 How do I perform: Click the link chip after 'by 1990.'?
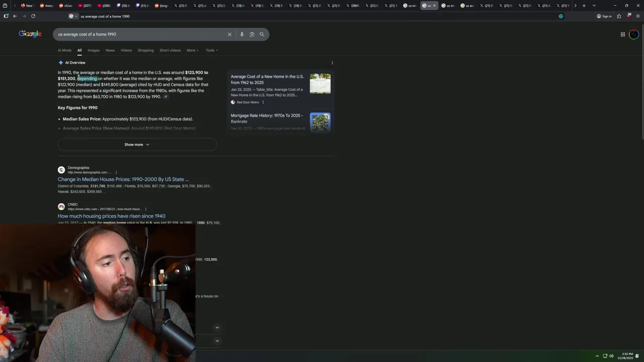[166, 97]
